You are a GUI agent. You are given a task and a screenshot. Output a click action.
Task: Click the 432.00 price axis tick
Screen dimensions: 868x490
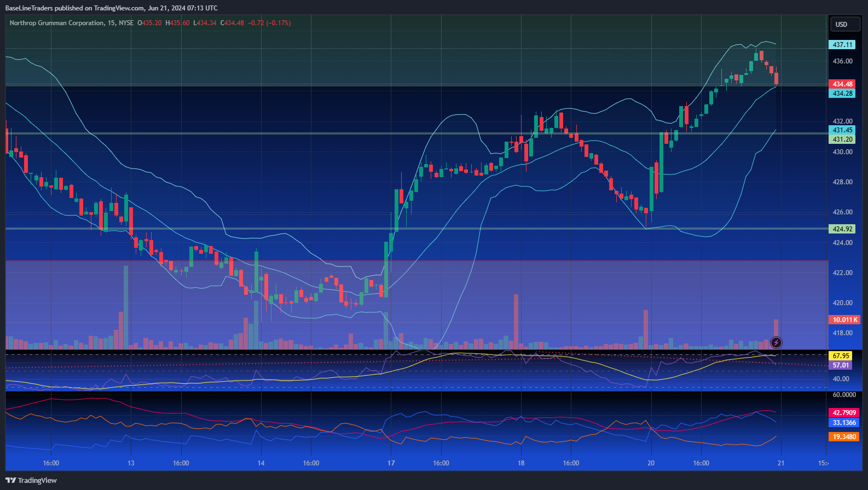[x=842, y=121]
